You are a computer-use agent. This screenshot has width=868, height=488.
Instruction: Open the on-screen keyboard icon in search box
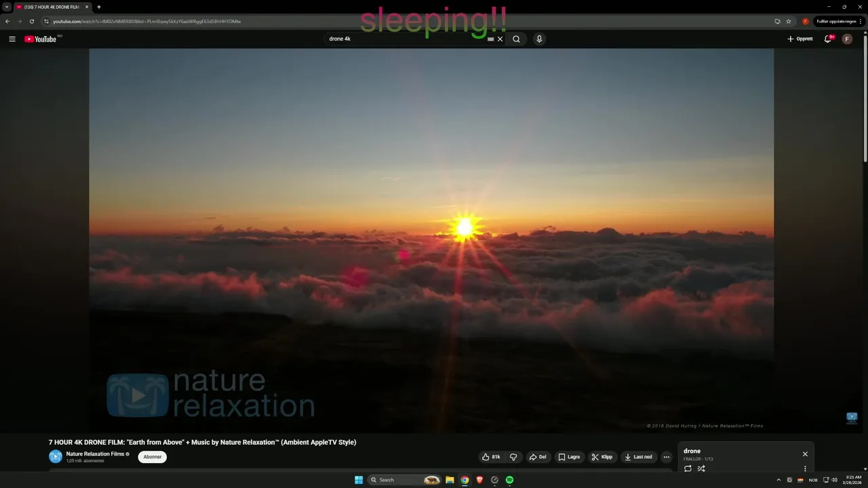(x=490, y=39)
